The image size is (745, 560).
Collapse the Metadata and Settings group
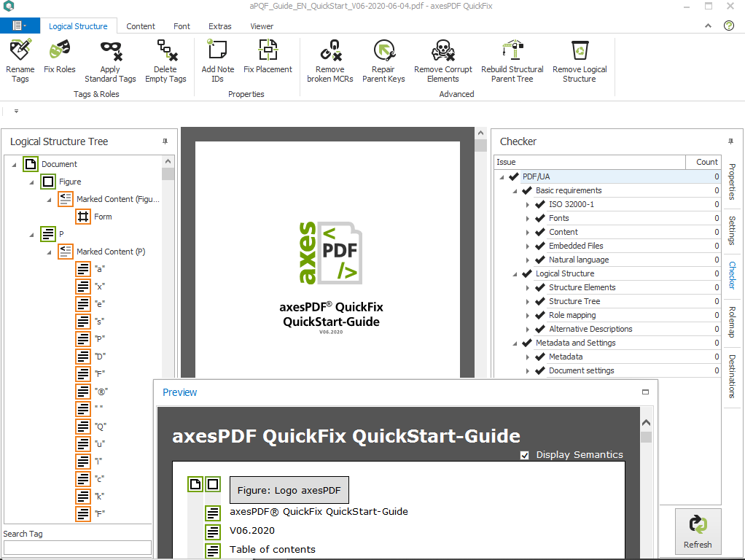click(515, 343)
